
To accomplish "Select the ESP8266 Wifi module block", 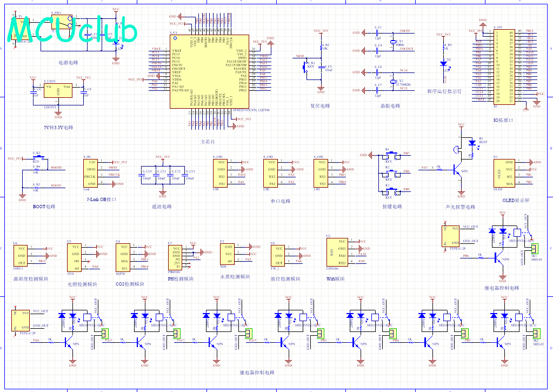I will click(337, 252).
